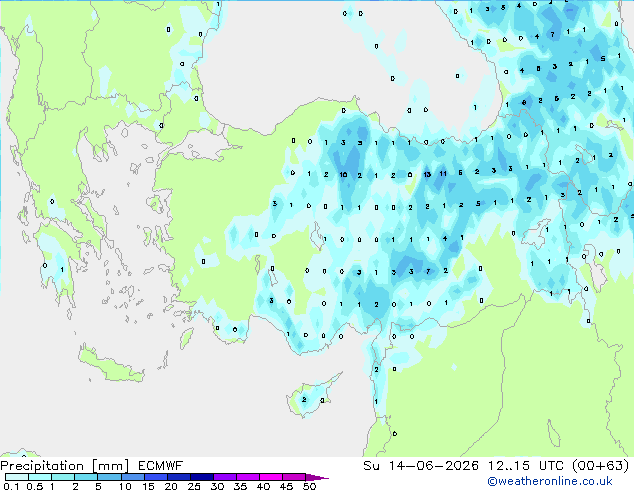Viewport: 634px width, 490px height.
Task: Choose the dark blue swatch between 20 and 25
Action: (x=178, y=477)
